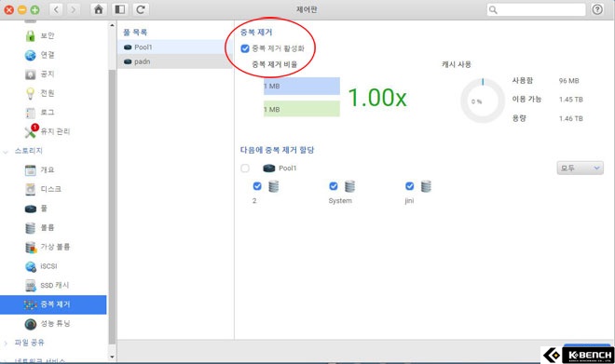Click the refresh icon in toolbar

coord(141,9)
